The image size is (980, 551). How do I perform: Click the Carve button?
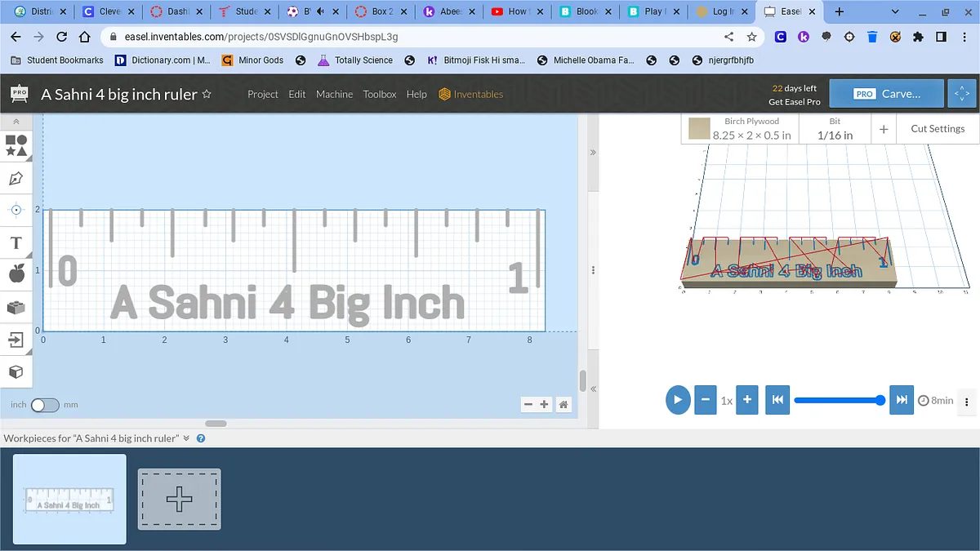886,94
